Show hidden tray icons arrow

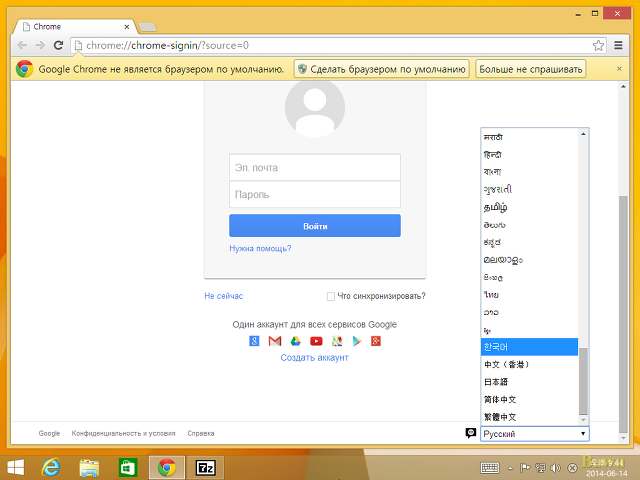pyautogui.click(x=510, y=468)
